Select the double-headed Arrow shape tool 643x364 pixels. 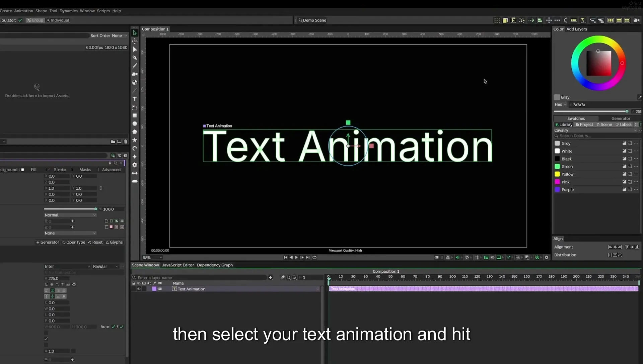(x=135, y=173)
